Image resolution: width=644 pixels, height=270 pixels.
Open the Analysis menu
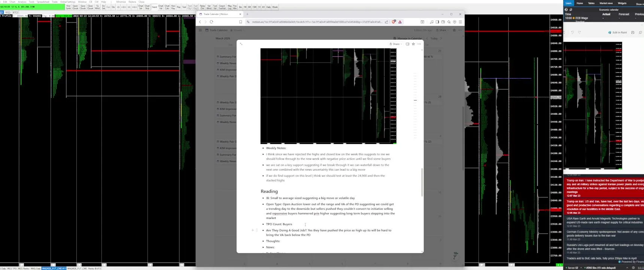click(22, 1)
